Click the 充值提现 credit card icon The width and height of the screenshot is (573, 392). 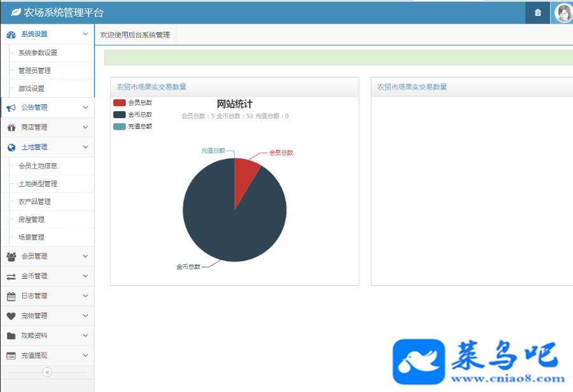point(11,356)
